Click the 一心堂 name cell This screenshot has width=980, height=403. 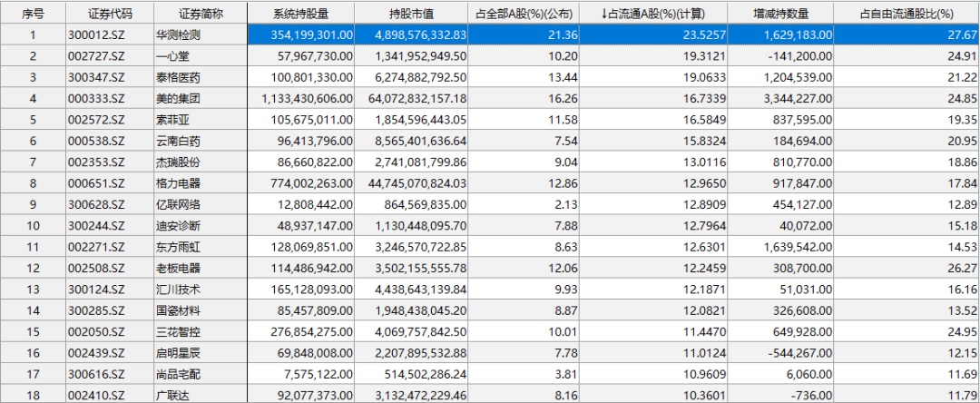pyautogui.click(x=201, y=55)
